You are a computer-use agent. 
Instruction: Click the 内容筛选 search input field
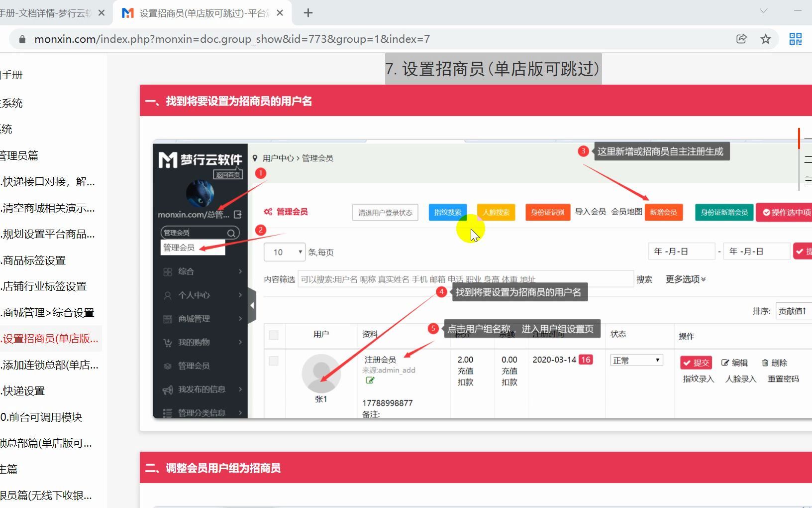pos(465,279)
